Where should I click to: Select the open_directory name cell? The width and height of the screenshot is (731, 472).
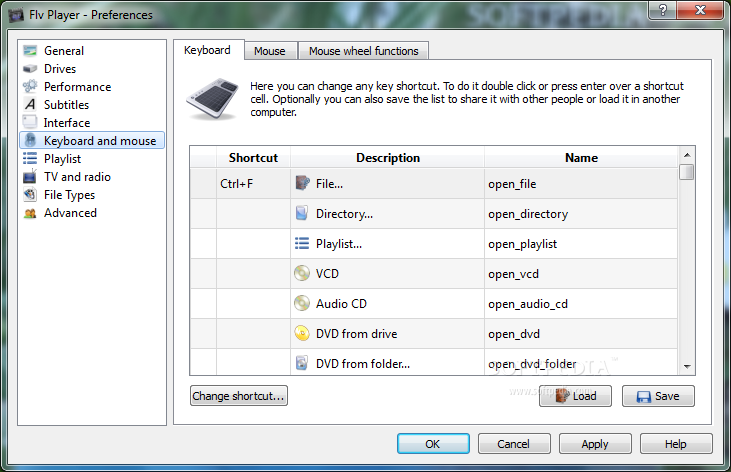(581, 214)
